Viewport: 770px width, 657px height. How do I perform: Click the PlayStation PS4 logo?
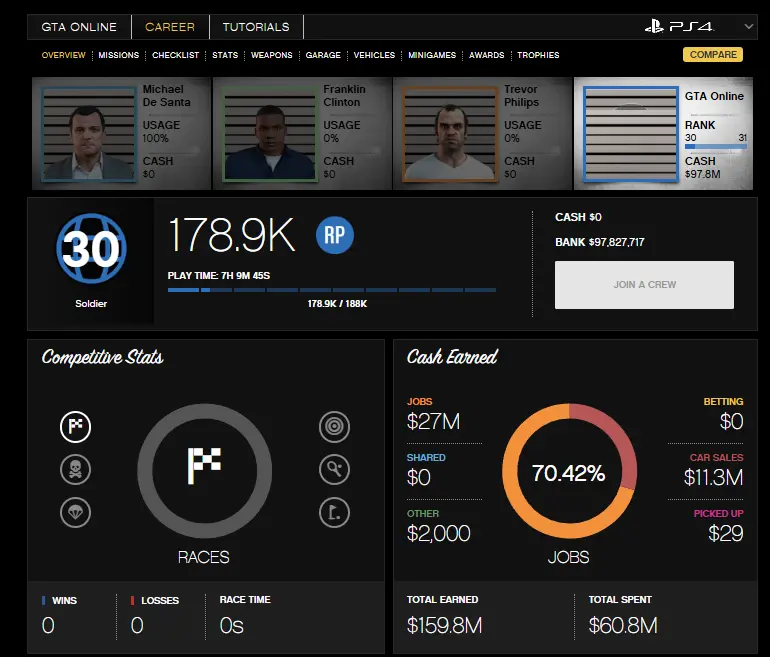point(679,27)
